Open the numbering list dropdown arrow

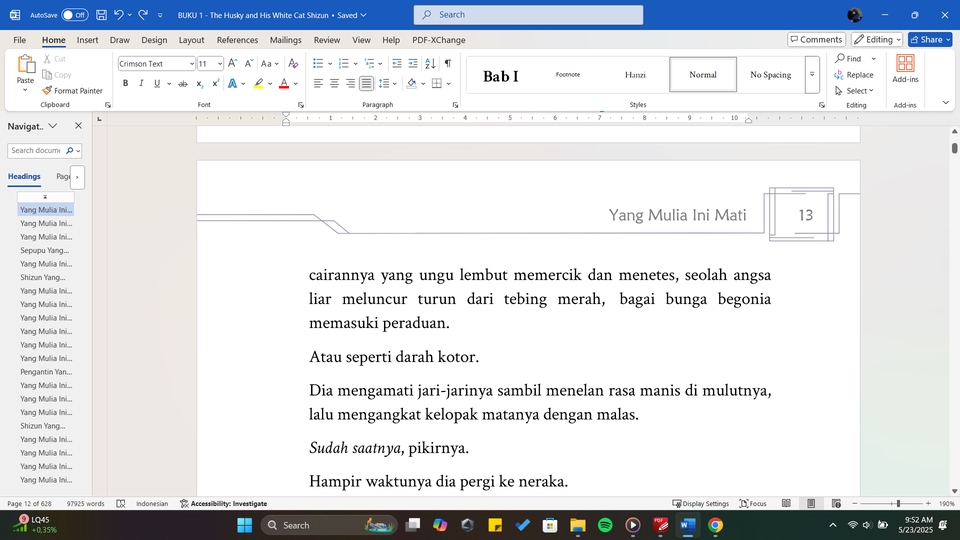pos(356,64)
